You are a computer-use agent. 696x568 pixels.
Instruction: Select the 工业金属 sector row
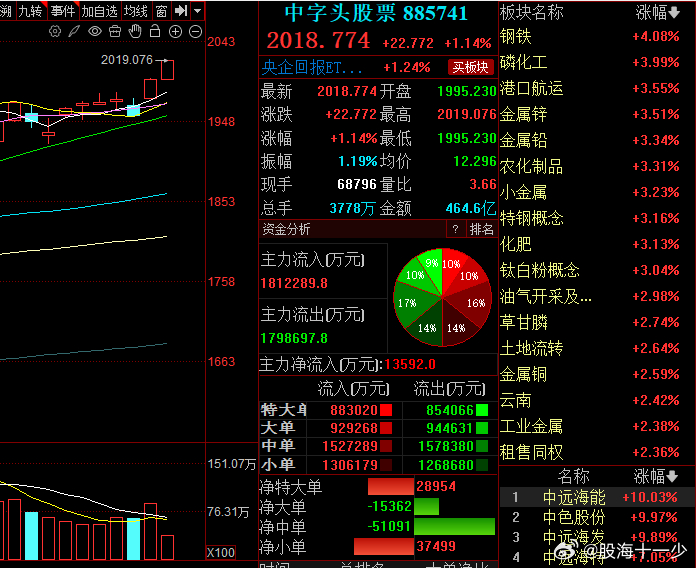pyautogui.click(x=597, y=426)
